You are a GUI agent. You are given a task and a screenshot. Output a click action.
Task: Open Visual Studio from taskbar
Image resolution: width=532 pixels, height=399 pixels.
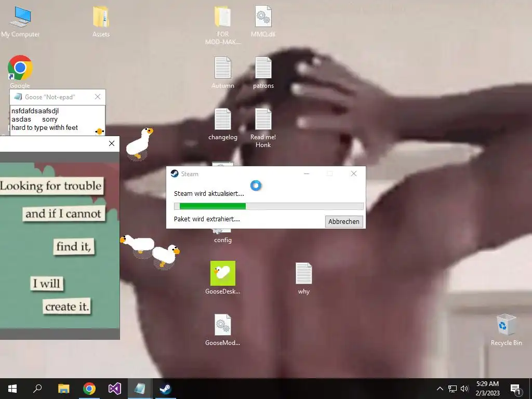(x=115, y=389)
